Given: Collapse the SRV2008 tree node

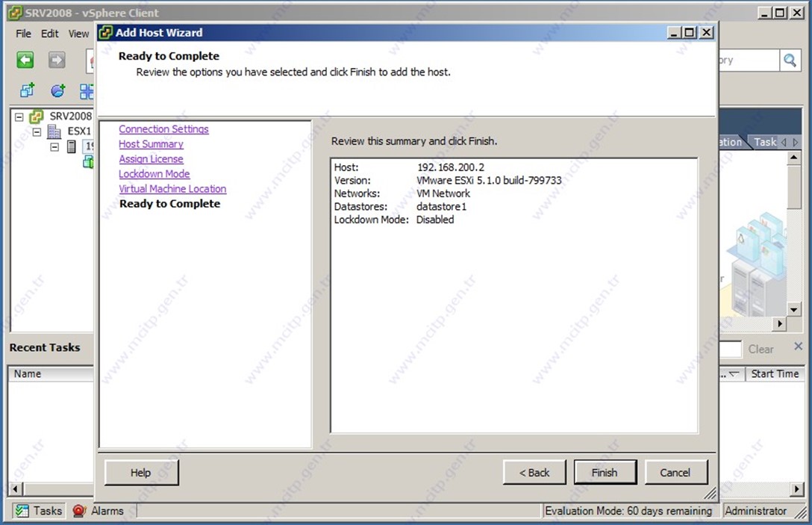Looking at the screenshot, I should (19, 117).
